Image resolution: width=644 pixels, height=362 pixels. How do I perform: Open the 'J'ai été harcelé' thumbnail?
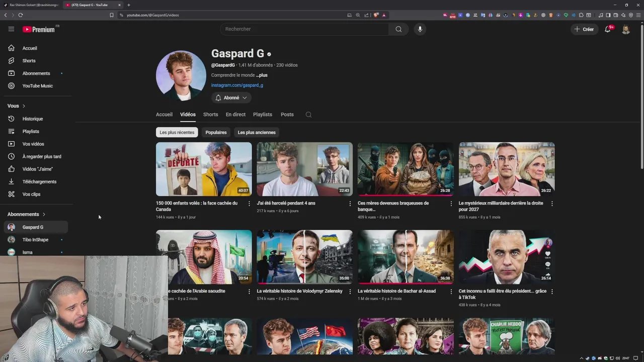coord(305,169)
